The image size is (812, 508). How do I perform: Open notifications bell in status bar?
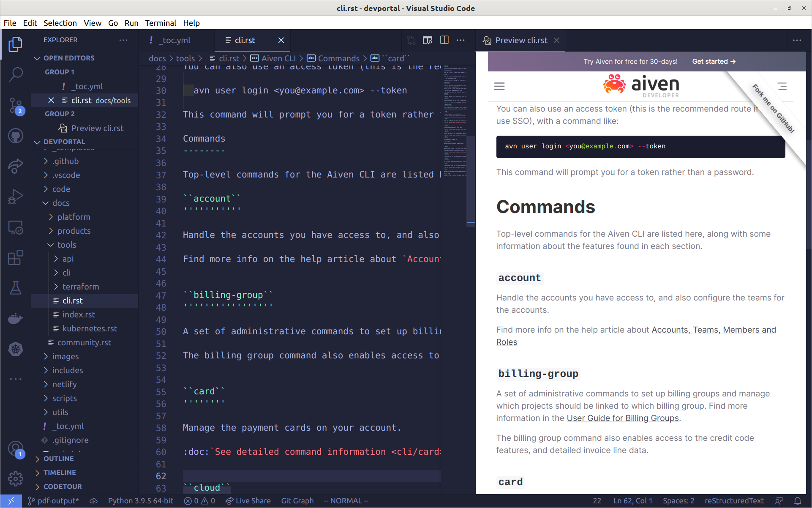click(797, 501)
